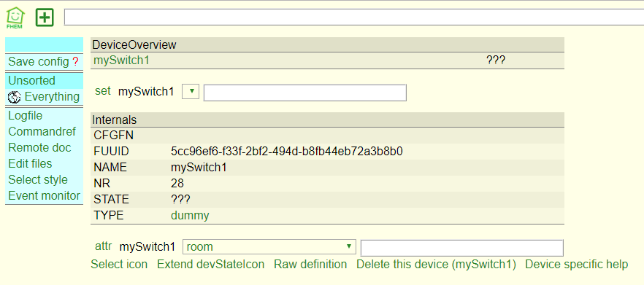This screenshot has height=285, width=644.
Task: Click Delete this device (mySwitch1)
Action: [x=436, y=265]
